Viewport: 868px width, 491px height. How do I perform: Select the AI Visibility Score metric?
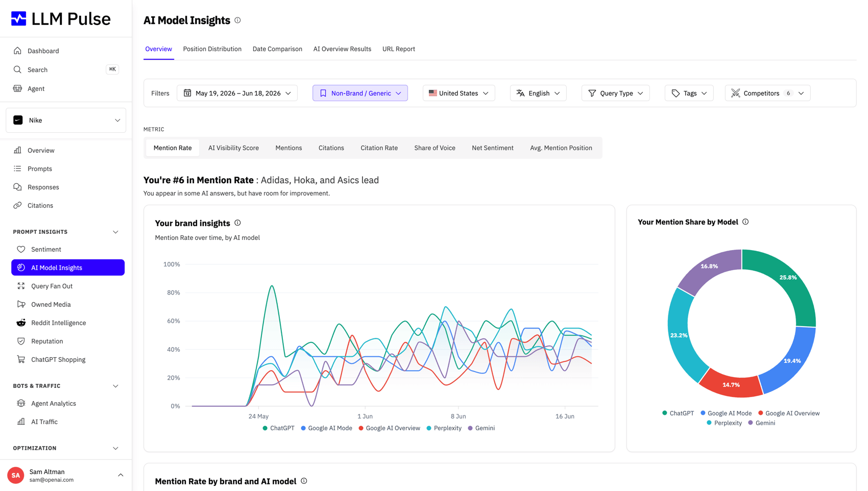tap(233, 148)
